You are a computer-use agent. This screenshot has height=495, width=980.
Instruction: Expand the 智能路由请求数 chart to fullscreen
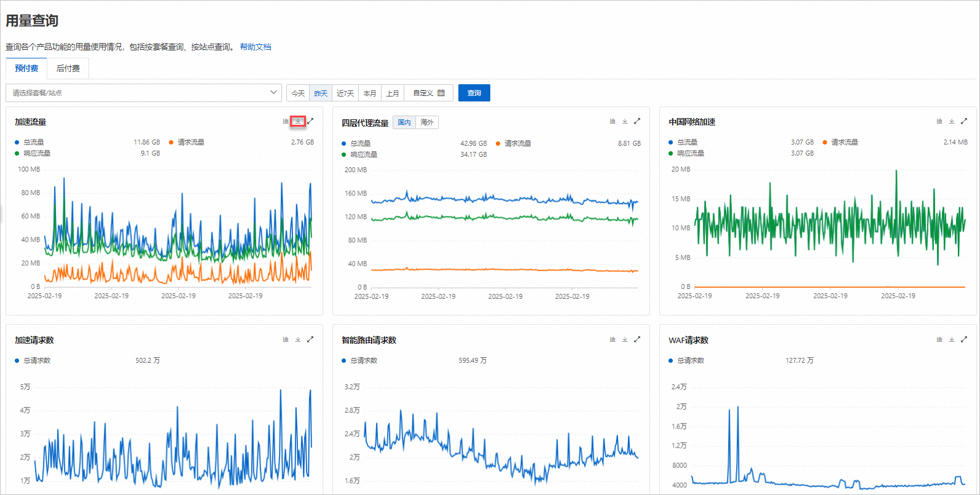point(637,339)
